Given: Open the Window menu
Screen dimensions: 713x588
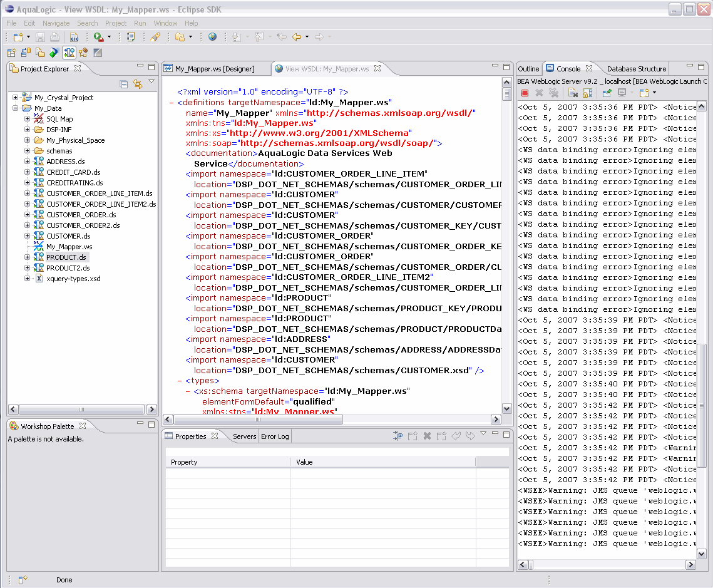Looking at the screenshot, I should coord(165,23).
